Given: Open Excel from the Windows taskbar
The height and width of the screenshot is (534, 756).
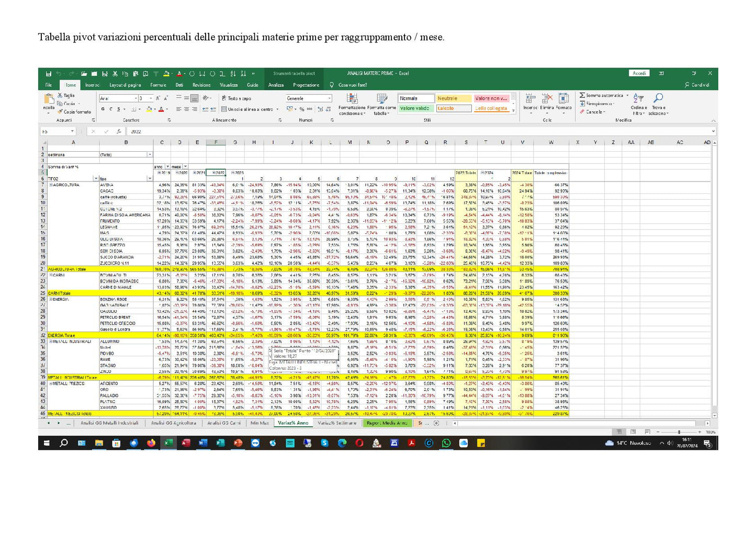Looking at the screenshot, I should 168,443.
